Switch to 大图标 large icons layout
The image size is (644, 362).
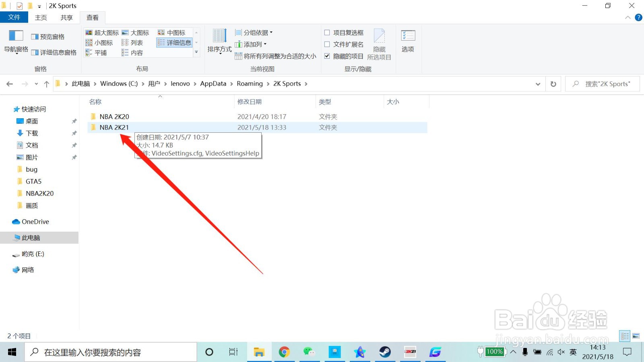pos(135,33)
